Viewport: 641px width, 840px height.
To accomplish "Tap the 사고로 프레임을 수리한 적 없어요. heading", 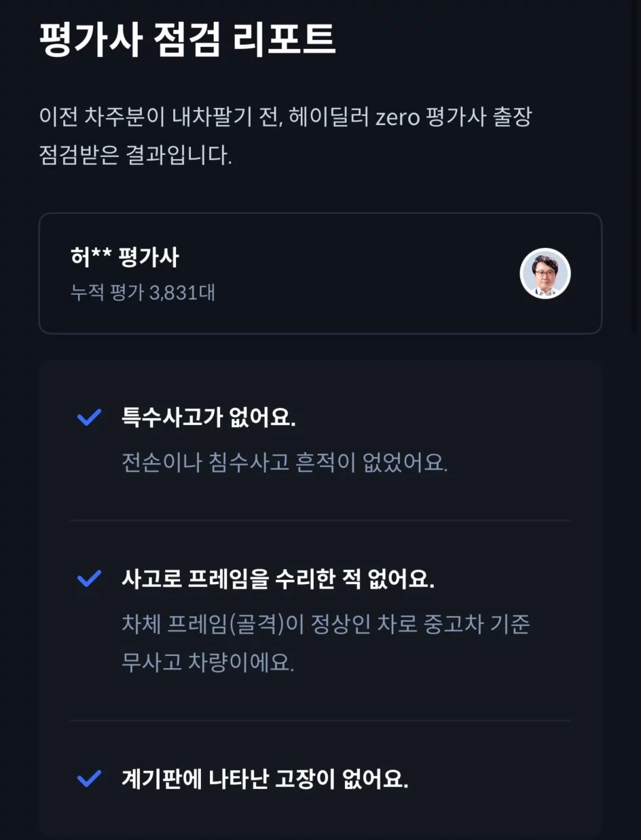I will click(278, 579).
